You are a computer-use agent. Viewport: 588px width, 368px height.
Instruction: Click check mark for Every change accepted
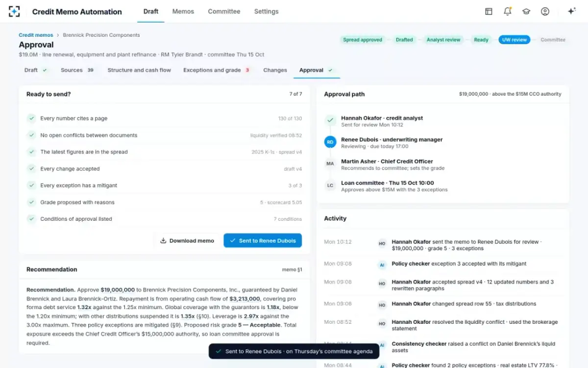[31, 169]
